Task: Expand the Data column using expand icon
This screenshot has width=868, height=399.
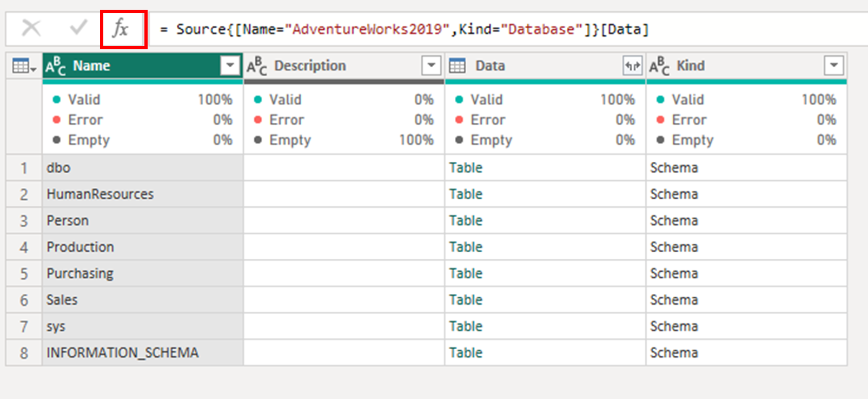Action: (x=632, y=66)
